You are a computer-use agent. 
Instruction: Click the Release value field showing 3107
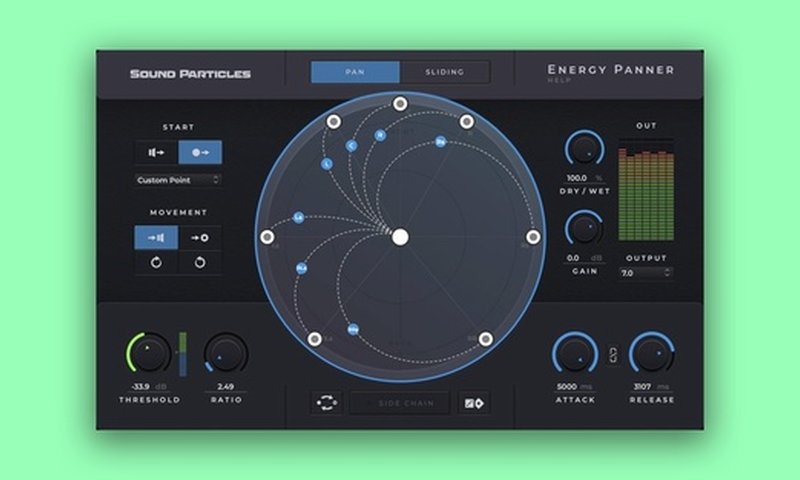pos(644,386)
